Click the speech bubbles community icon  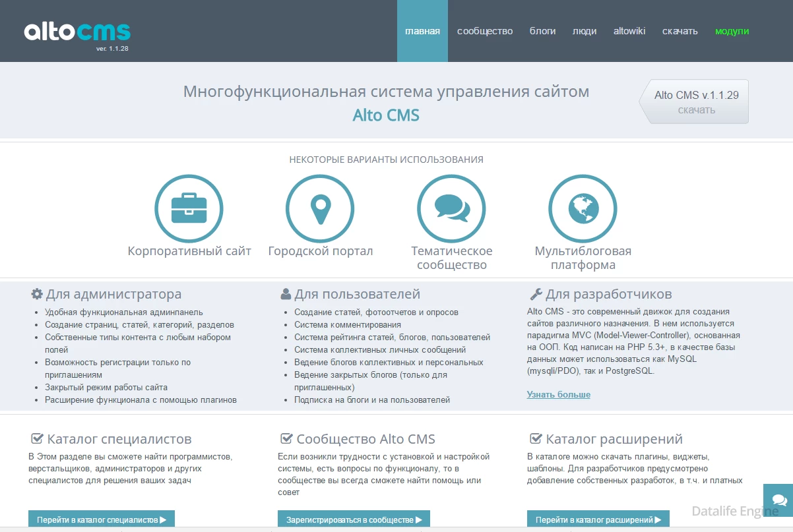coord(452,208)
